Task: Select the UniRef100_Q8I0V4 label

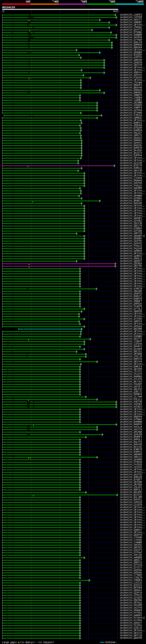Action: pos(131,361)
